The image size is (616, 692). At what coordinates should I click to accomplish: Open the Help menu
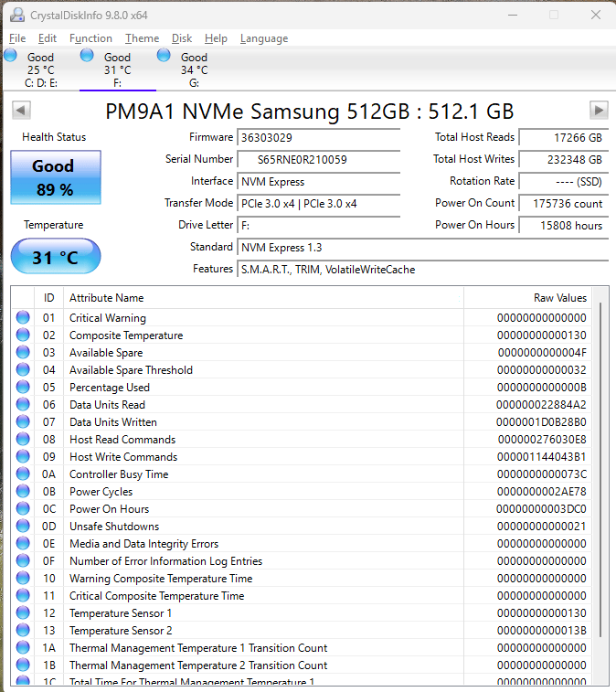point(216,38)
